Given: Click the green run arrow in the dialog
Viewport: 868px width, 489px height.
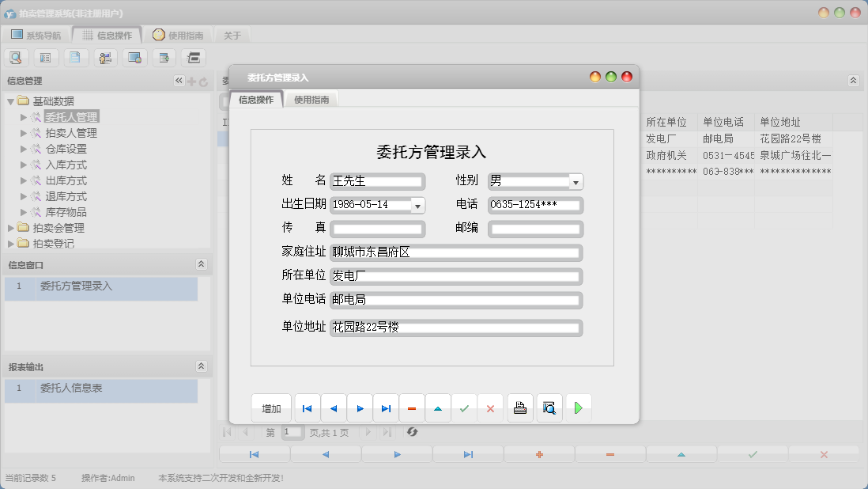Looking at the screenshot, I should click(578, 407).
